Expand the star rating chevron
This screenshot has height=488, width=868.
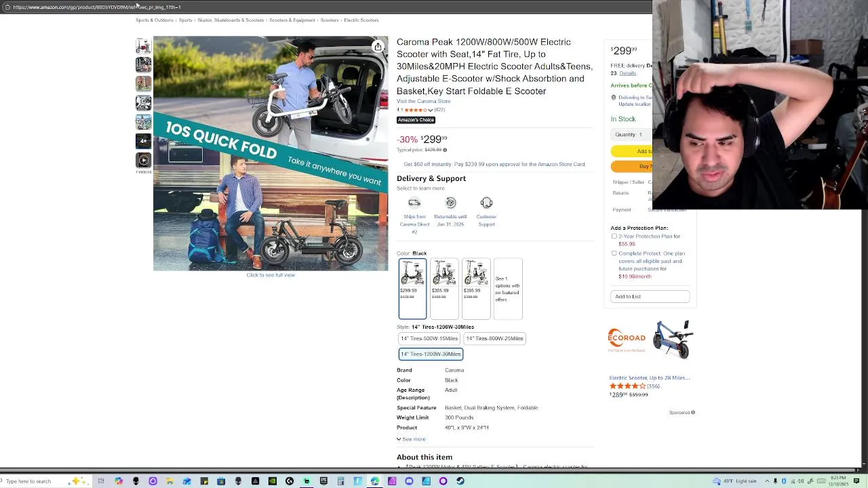pyautogui.click(x=430, y=110)
